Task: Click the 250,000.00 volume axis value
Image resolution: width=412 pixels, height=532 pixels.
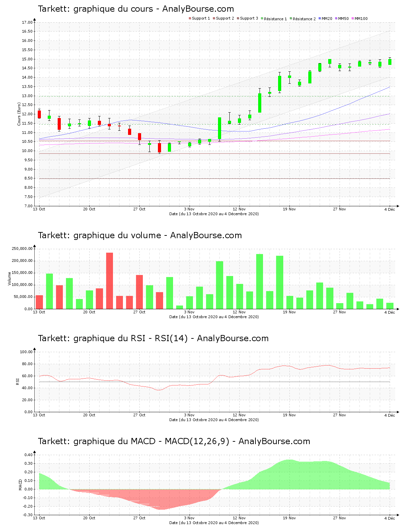Action: click(x=22, y=248)
